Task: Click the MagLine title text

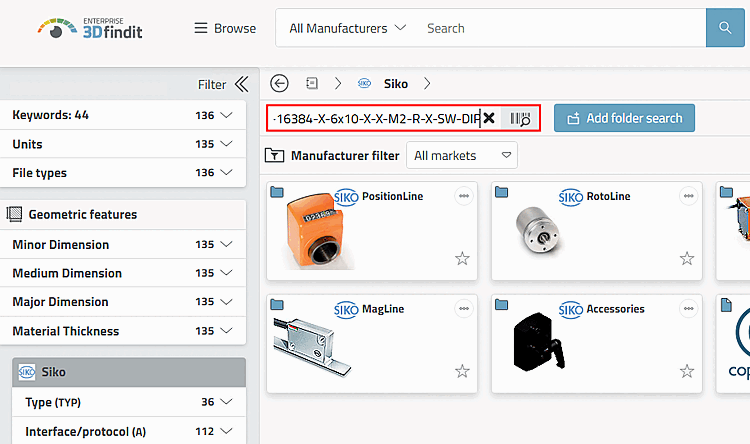Action: click(383, 309)
